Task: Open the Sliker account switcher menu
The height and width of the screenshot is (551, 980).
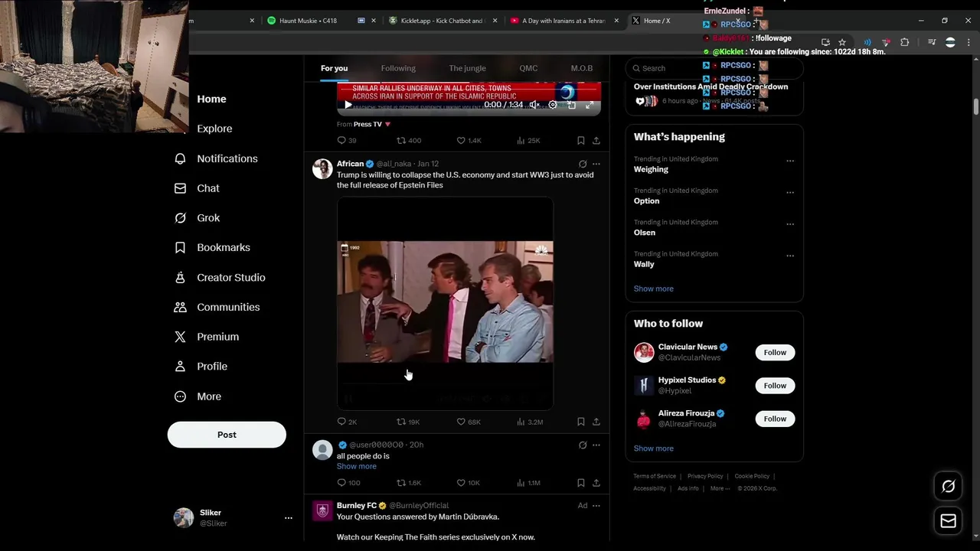Action: 233,518
